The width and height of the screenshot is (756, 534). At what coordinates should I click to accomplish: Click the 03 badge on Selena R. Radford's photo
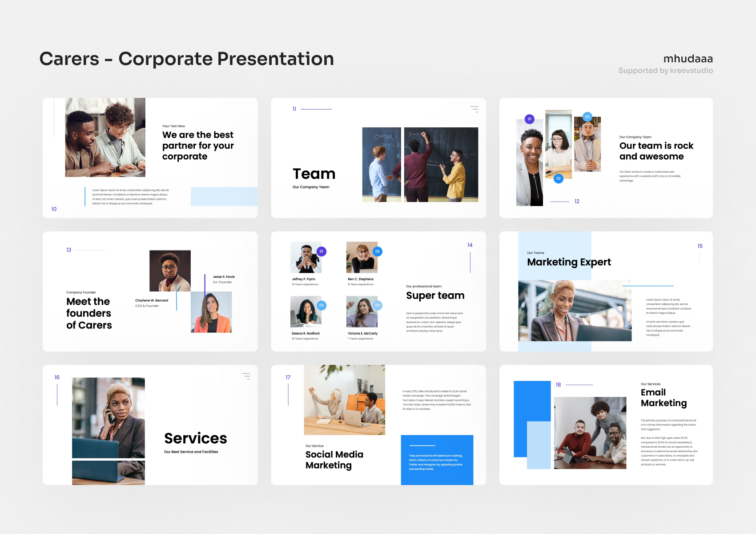coord(321,305)
